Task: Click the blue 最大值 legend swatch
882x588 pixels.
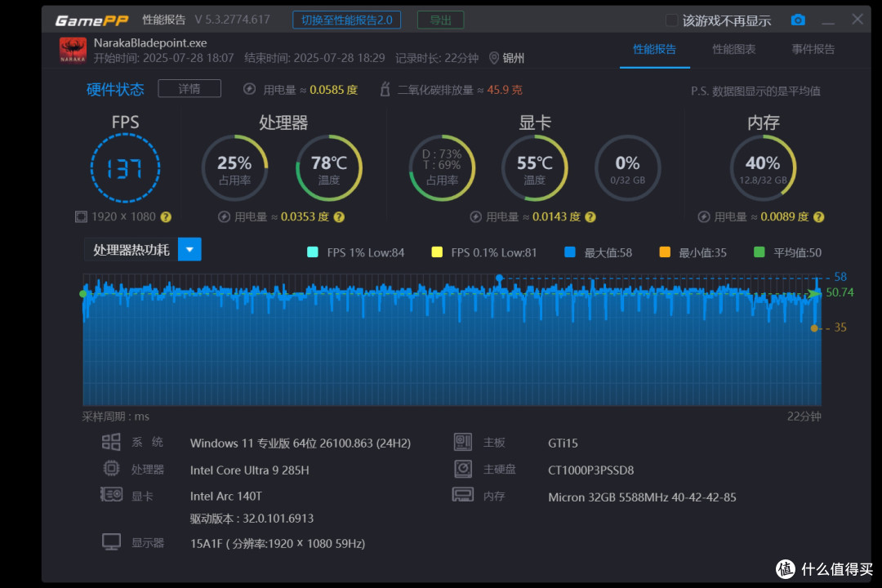Action: click(x=570, y=252)
